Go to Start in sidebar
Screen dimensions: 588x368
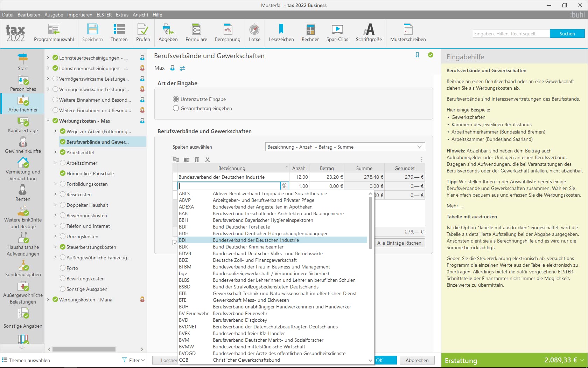[23, 62]
